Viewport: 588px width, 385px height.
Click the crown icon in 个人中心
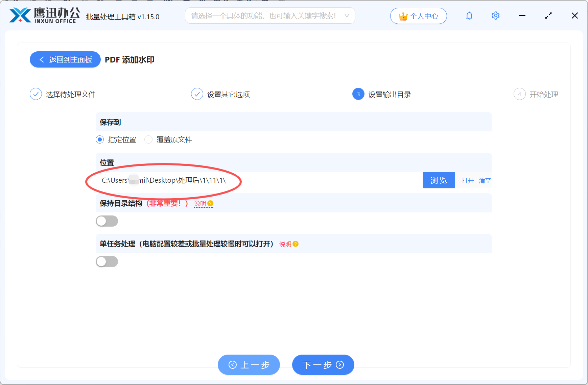coord(403,16)
